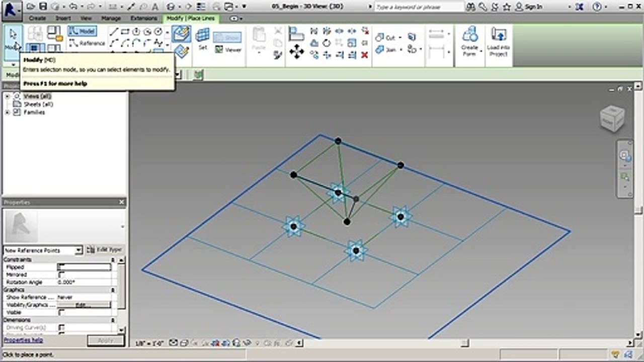The image size is (644, 362).
Task: Redo the last undone action
Action: coord(91,7)
